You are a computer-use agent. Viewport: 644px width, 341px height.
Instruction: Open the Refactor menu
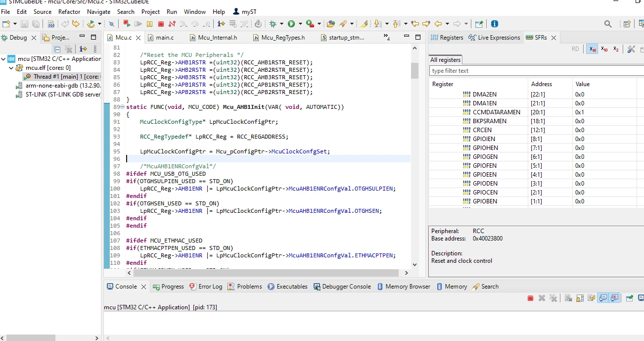click(x=69, y=11)
